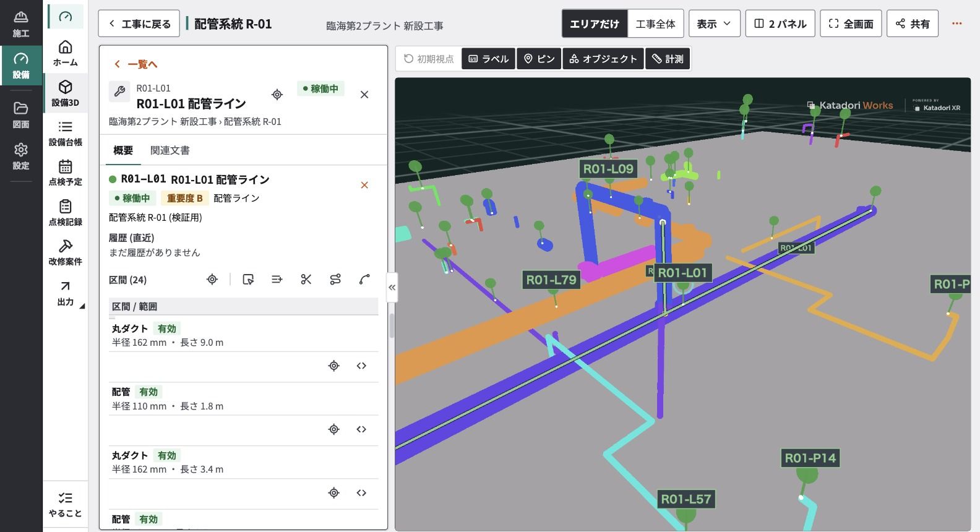Select 工事全体 view scope

coord(656,24)
